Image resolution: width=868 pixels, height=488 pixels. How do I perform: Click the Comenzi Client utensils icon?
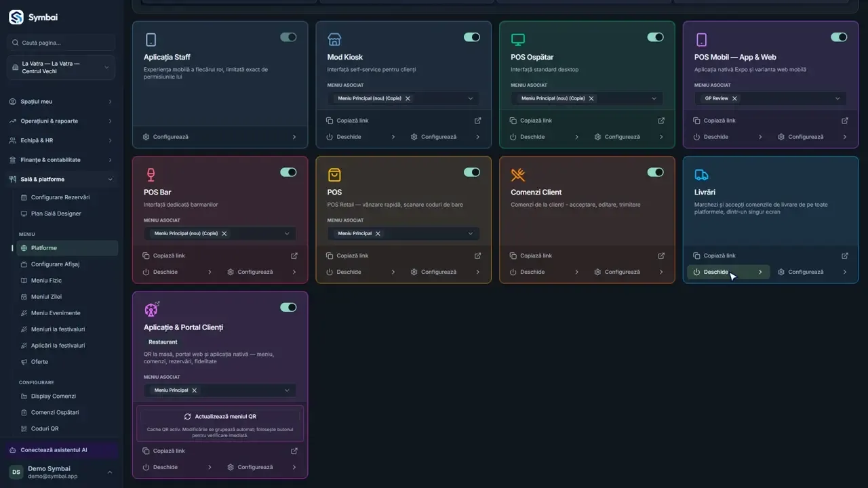click(518, 175)
